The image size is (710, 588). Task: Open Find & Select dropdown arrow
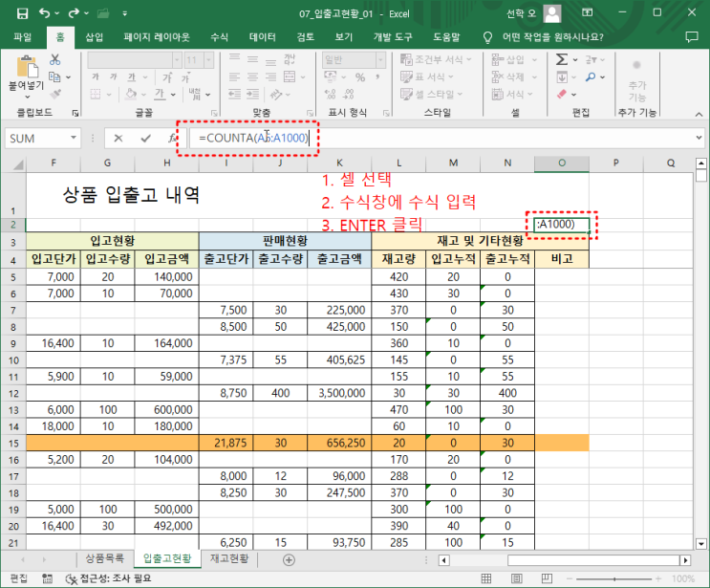click(603, 77)
